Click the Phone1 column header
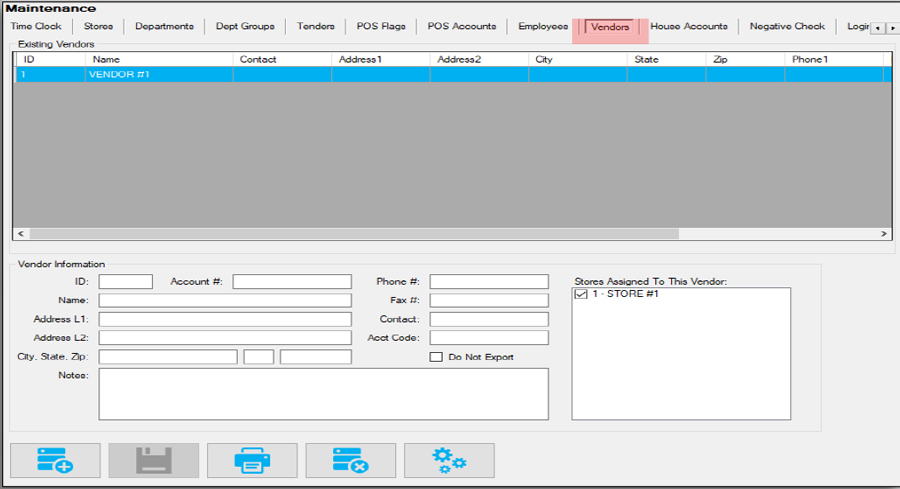Viewport: 900px width, 489px height. pyautogui.click(x=834, y=59)
